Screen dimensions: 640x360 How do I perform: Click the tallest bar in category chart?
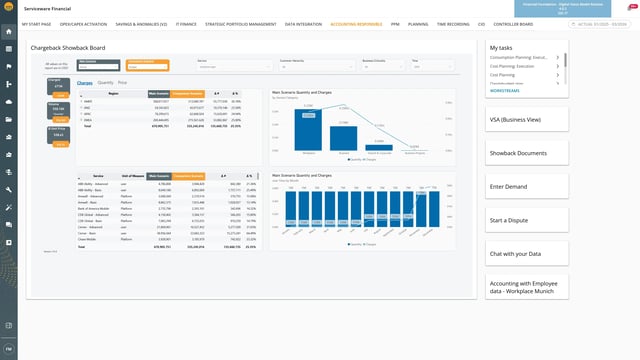308,130
